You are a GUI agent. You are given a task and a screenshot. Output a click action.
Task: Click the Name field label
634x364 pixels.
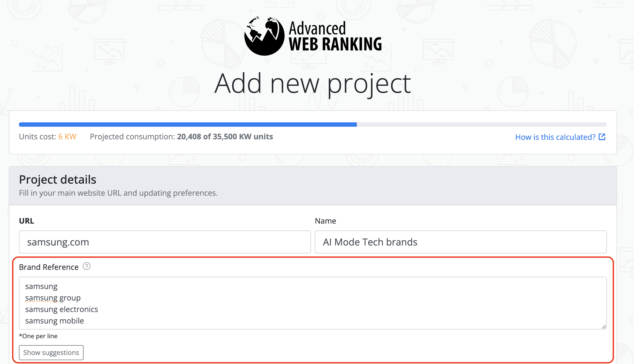click(x=325, y=221)
